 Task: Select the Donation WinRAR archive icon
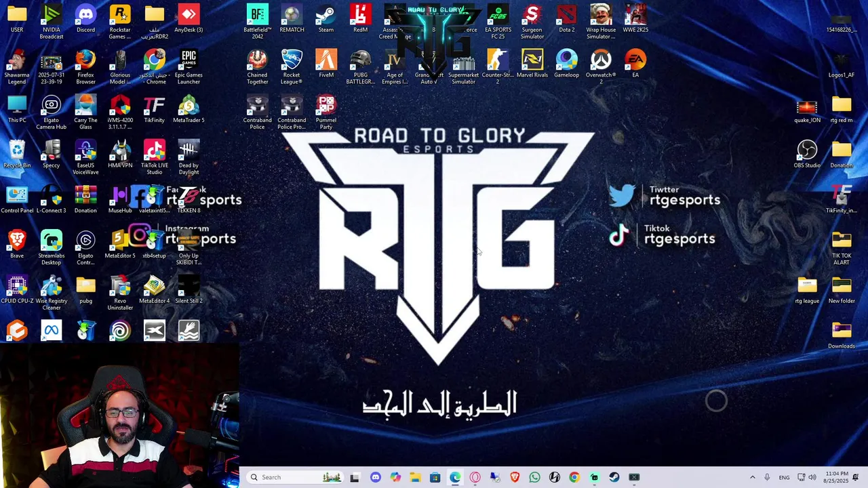[x=85, y=199]
